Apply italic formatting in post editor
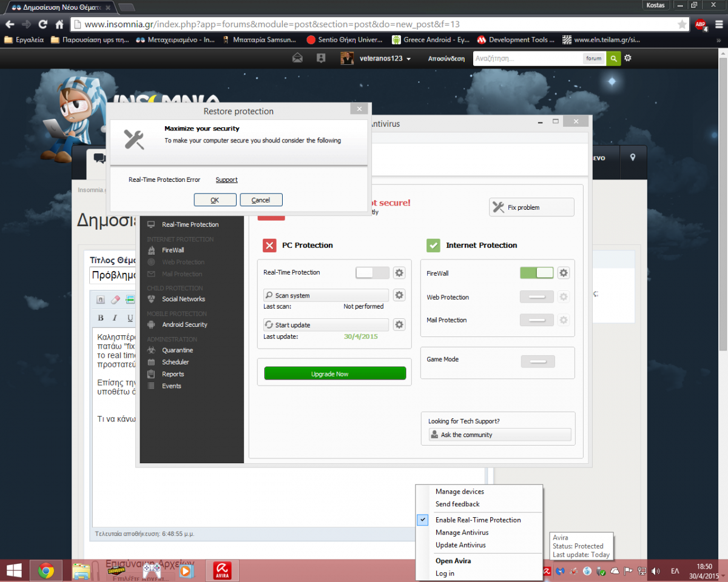This screenshot has height=582, width=728. pyautogui.click(x=115, y=318)
